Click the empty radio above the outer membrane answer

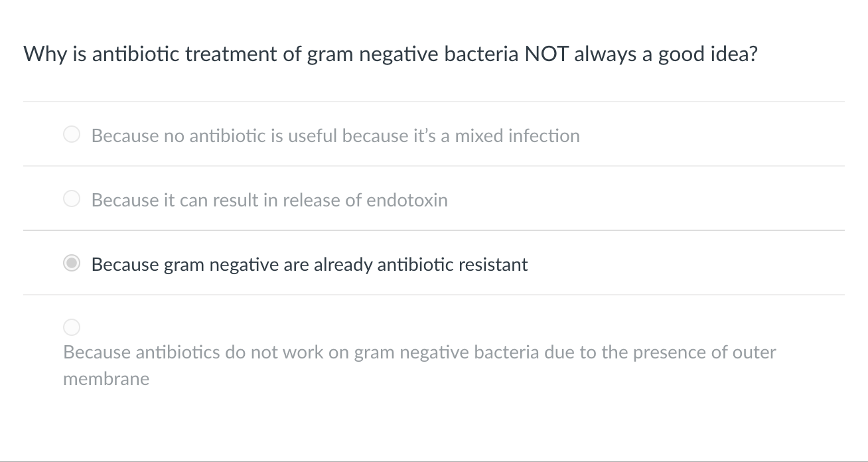tap(71, 327)
